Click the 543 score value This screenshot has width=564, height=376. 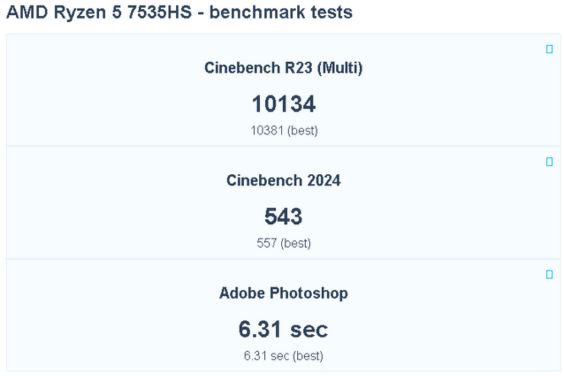(283, 217)
